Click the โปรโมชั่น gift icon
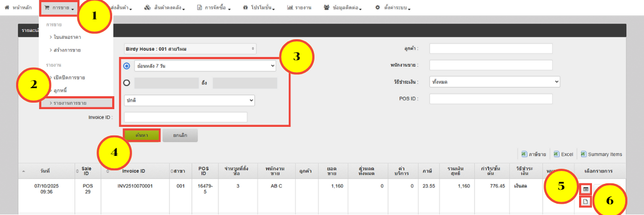Image resolution: width=644 pixels, height=215 pixels. point(245,8)
